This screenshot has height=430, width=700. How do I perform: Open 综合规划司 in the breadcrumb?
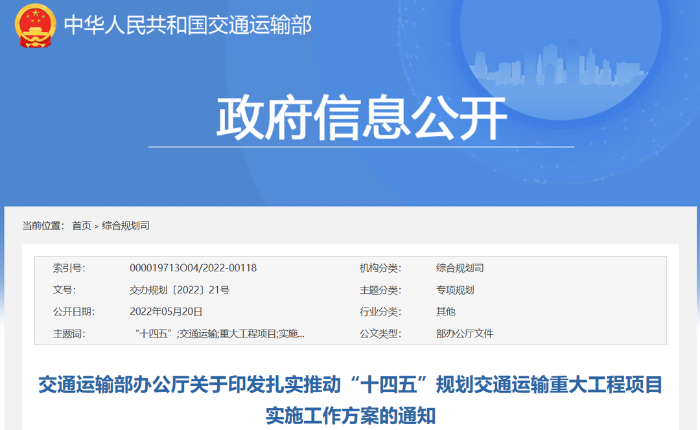click(125, 226)
